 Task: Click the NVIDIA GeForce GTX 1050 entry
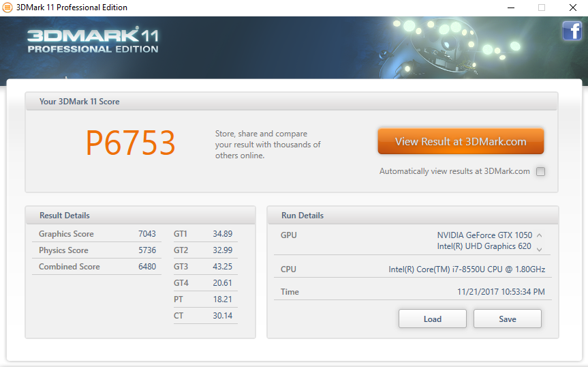(484, 235)
